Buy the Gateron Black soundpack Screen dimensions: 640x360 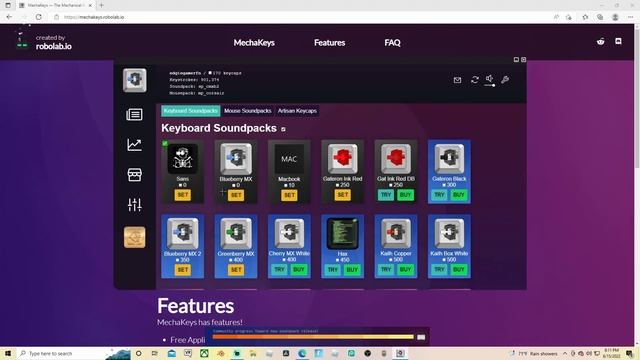coord(459,195)
